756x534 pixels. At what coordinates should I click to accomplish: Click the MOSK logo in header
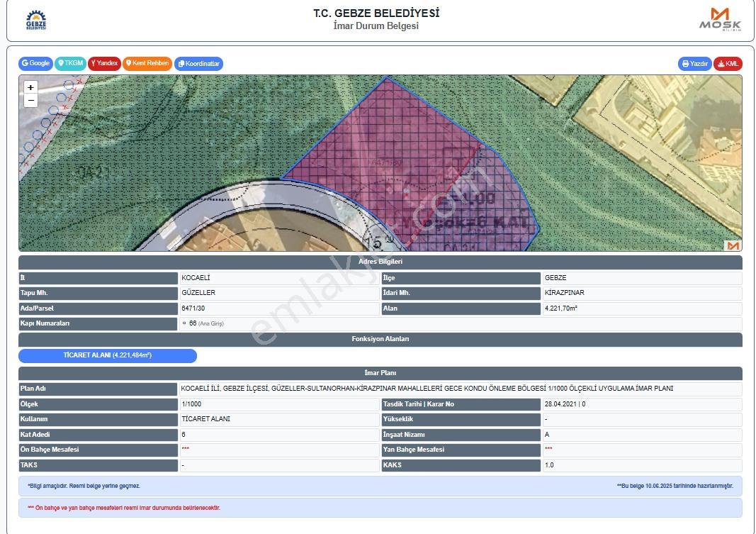pyautogui.click(x=721, y=20)
